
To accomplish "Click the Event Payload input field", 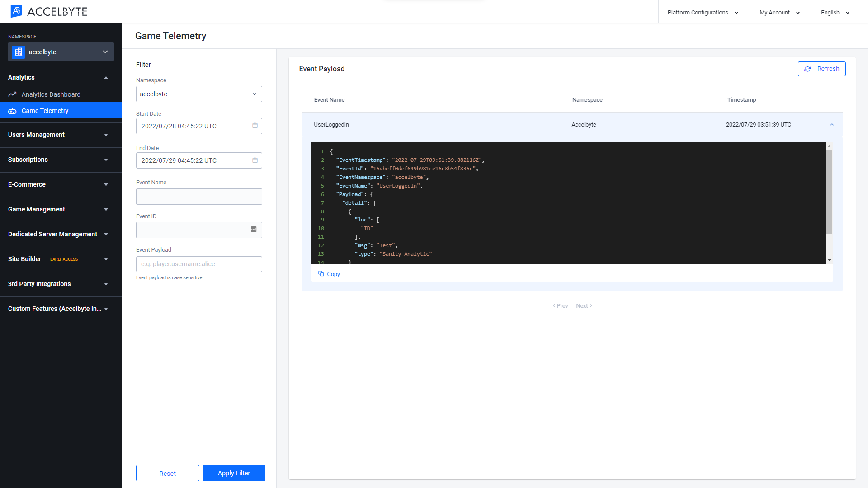I will (199, 263).
